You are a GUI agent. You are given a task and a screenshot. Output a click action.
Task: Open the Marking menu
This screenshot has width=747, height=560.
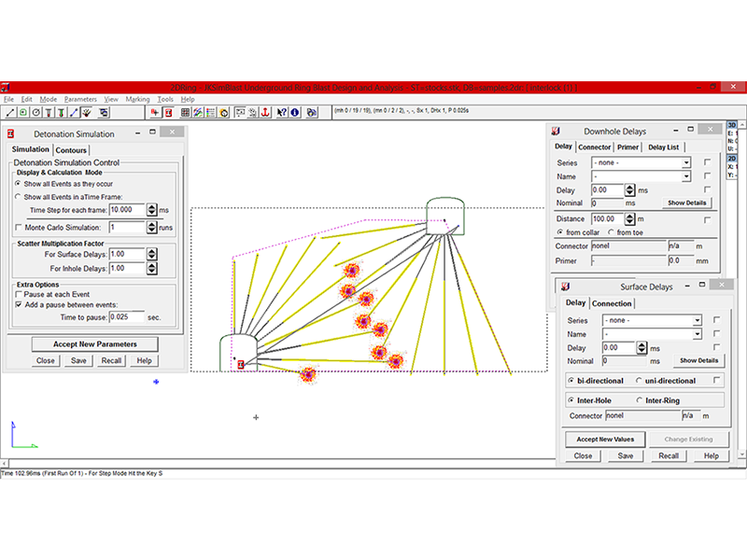coord(137,99)
